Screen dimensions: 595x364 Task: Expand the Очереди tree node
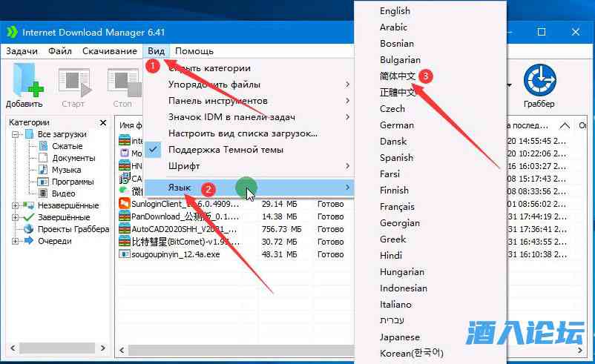(x=15, y=241)
